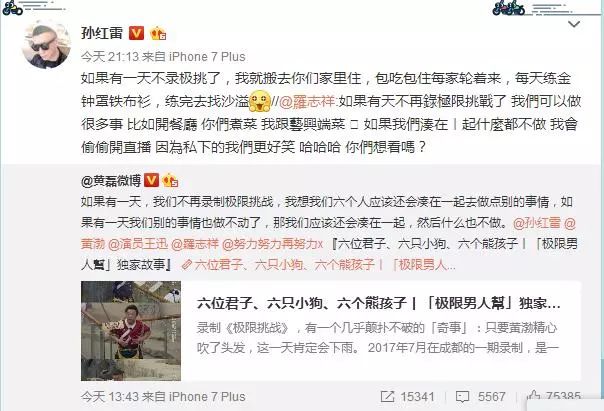The height and width of the screenshot is (411, 604).
Task: Expand the post options chevron
Action: coord(574,25)
